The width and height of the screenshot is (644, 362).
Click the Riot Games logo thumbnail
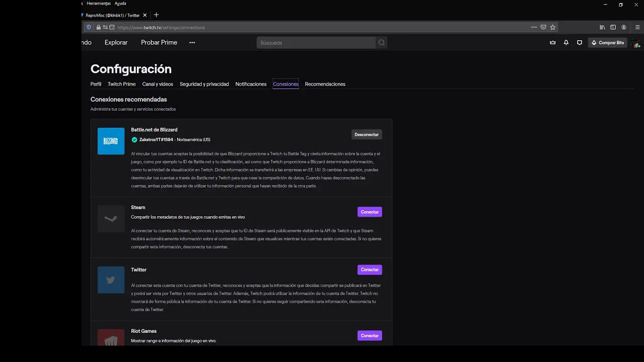(111, 337)
